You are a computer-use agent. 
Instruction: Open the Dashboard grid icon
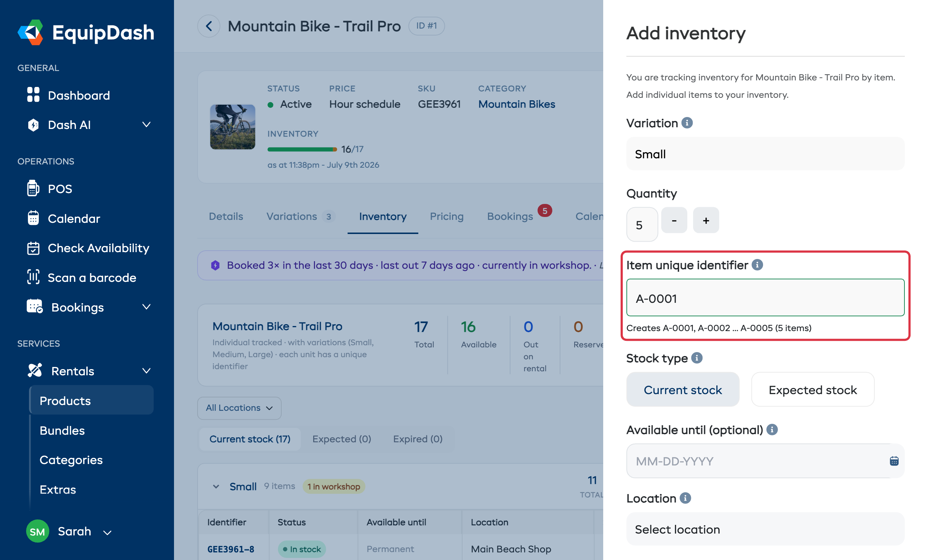[33, 95]
